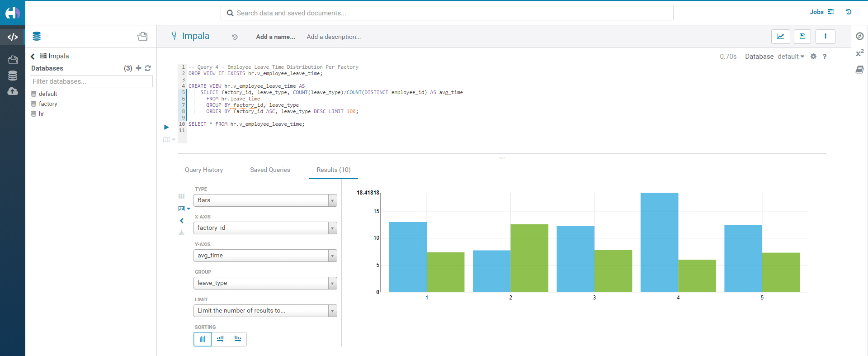Screen dimensions: 868x356
Task: Open the LIMIT results dropdown
Action: [265, 311]
